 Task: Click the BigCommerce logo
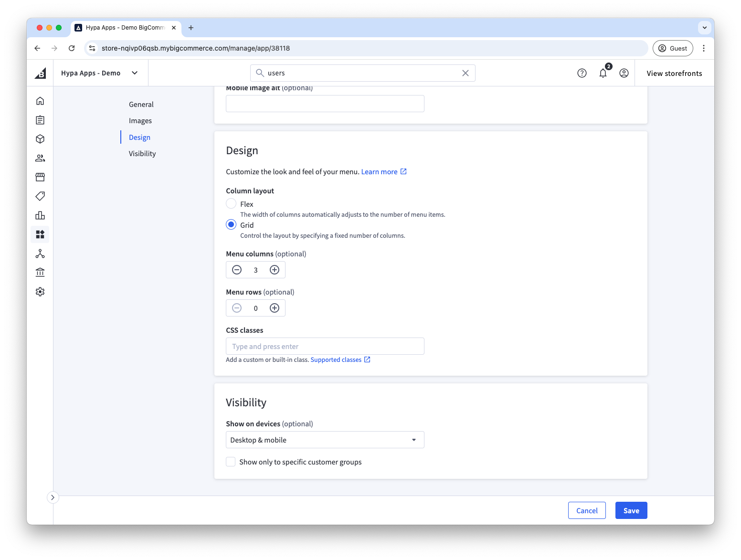(41, 73)
